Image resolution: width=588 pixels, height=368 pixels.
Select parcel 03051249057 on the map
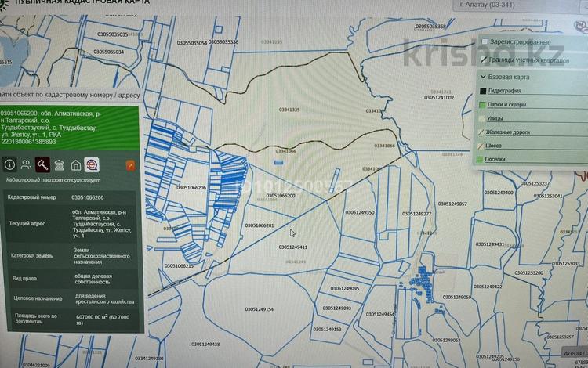point(452,204)
